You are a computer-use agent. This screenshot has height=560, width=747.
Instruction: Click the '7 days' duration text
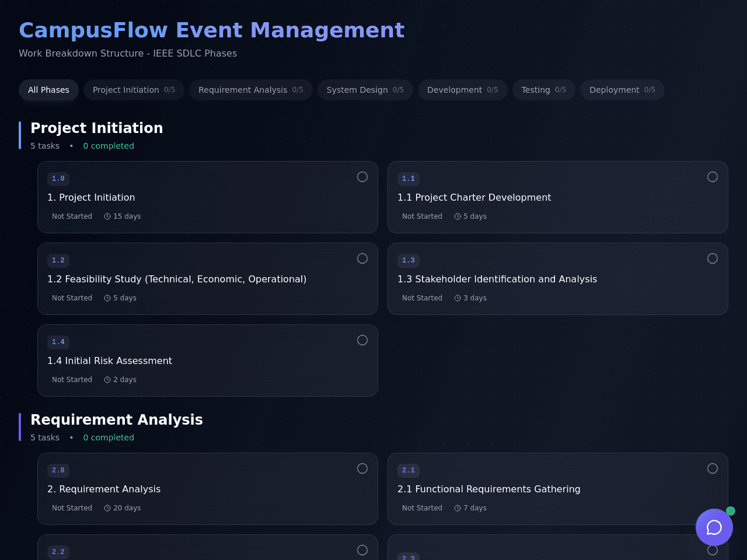point(475,508)
